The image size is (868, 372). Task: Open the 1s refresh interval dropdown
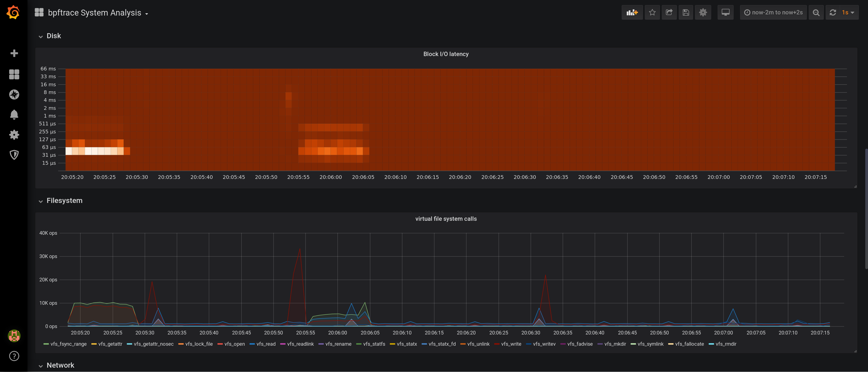848,12
